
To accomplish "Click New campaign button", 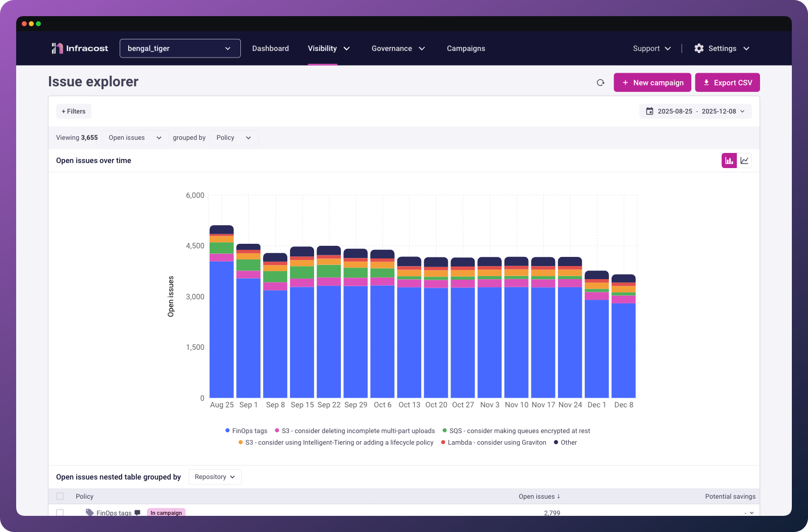I will pyautogui.click(x=652, y=83).
